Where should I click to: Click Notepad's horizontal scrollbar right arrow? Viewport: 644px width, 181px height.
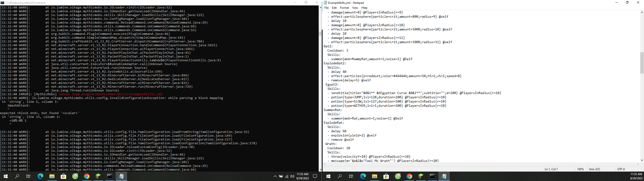tap(638, 164)
